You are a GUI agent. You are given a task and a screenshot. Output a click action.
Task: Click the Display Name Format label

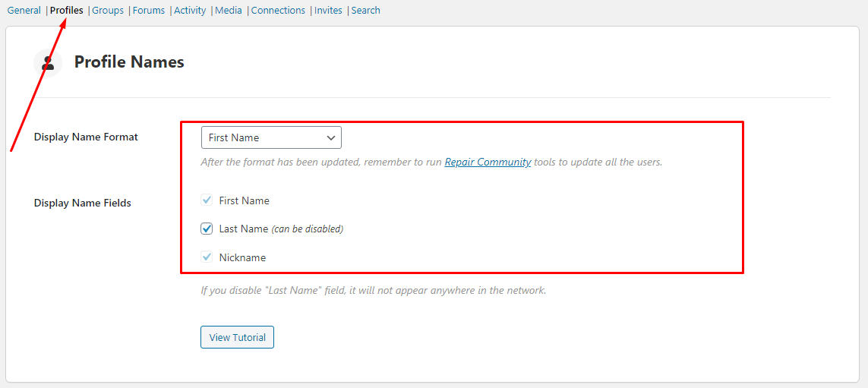click(x=86, y=137)
